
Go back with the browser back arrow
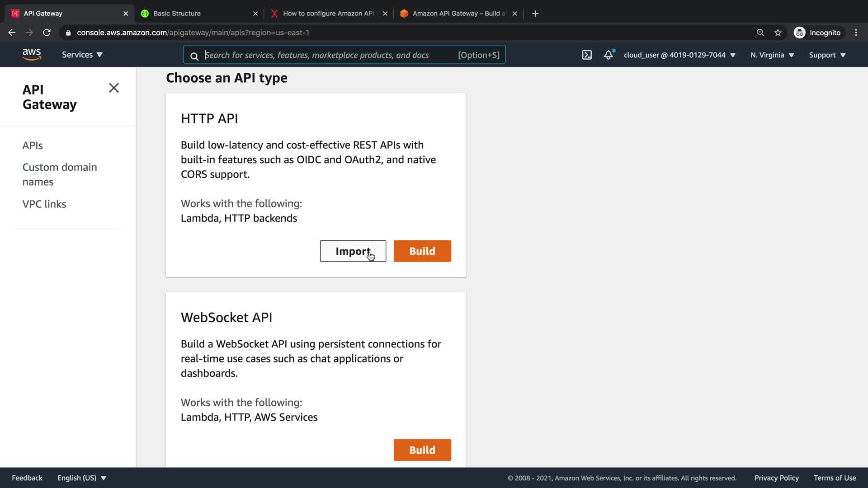point(12,33)
